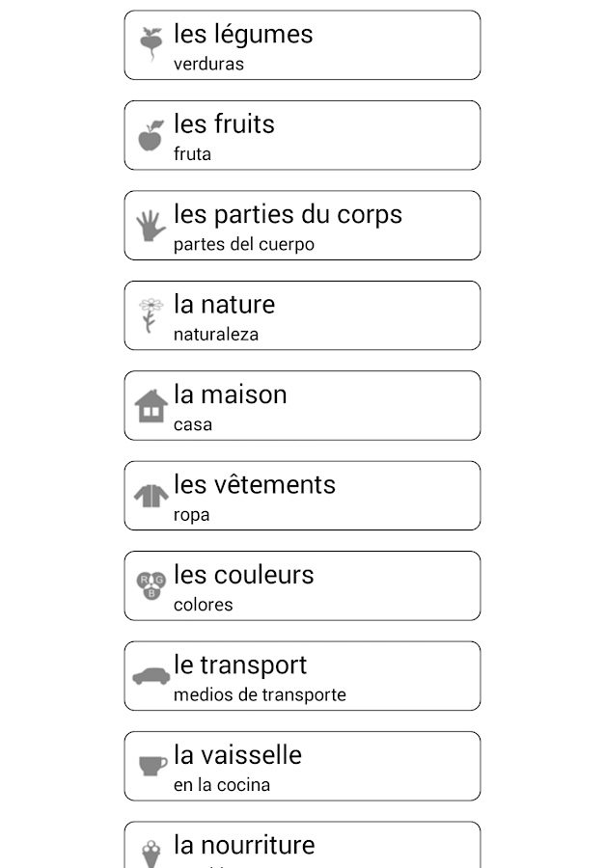Tap the jacket icon for les vêtements
This screenshot has height=868, width=605.
click(x=151, y=496)
